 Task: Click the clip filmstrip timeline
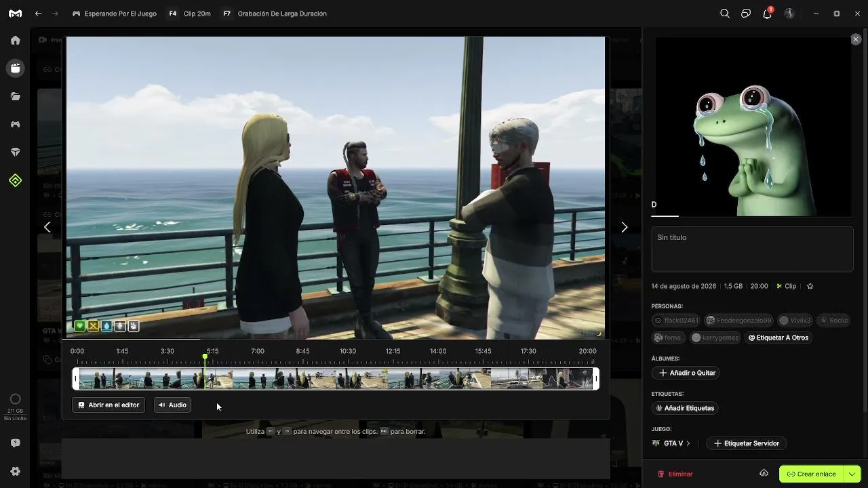pos(336,378)
